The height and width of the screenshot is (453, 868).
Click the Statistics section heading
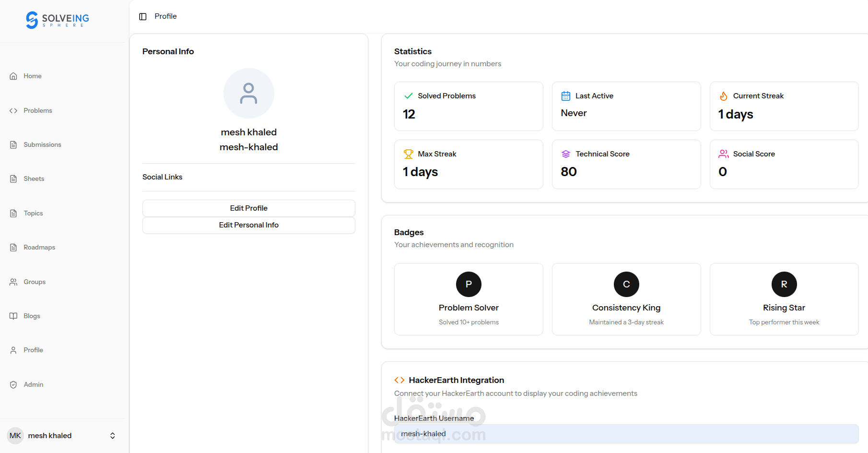pyautogui.click(x=413, y=51)
